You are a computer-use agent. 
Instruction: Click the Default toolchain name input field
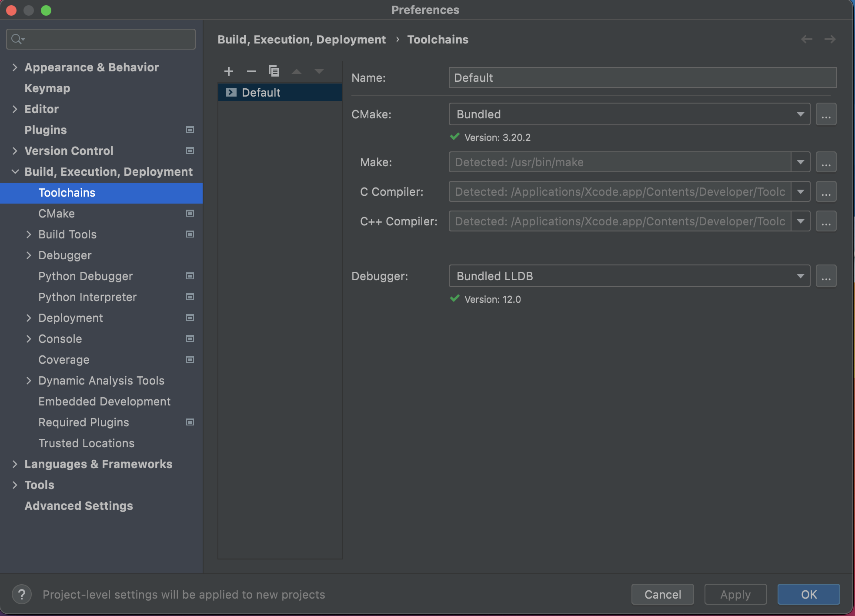click(641, 78)
